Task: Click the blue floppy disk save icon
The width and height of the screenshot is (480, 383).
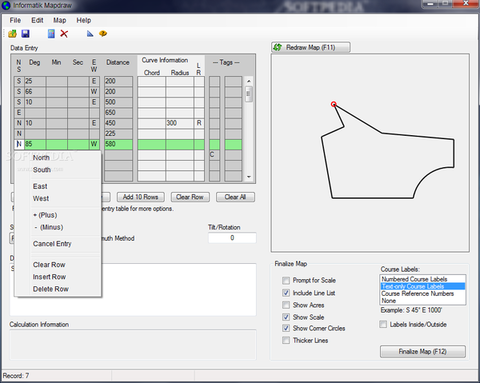Action: (25, 34)
